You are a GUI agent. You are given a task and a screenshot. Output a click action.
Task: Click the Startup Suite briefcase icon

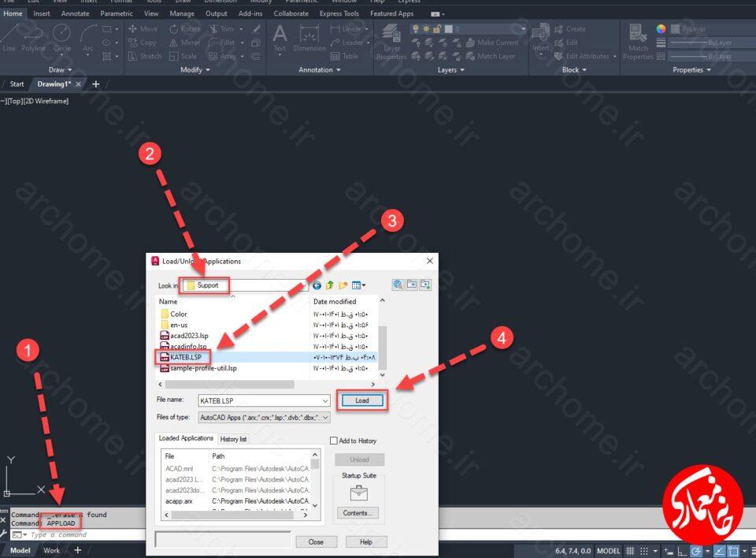click(x=358, y=493)
